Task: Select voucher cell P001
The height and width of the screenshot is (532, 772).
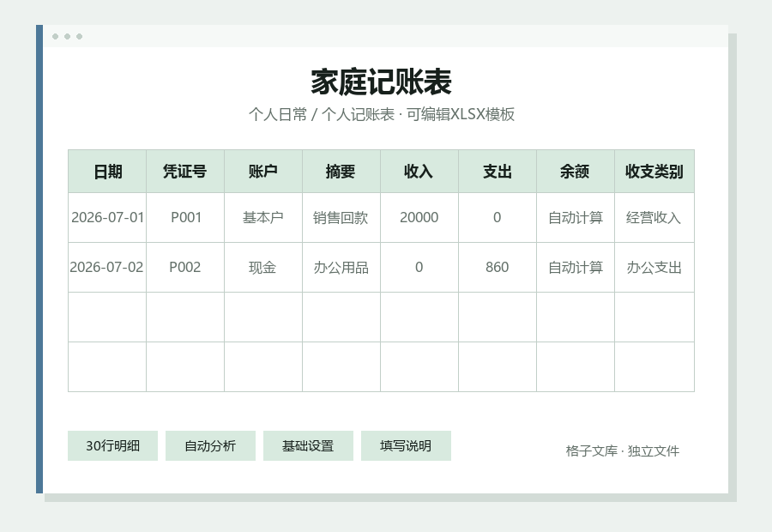Action: tap(185, 218)
